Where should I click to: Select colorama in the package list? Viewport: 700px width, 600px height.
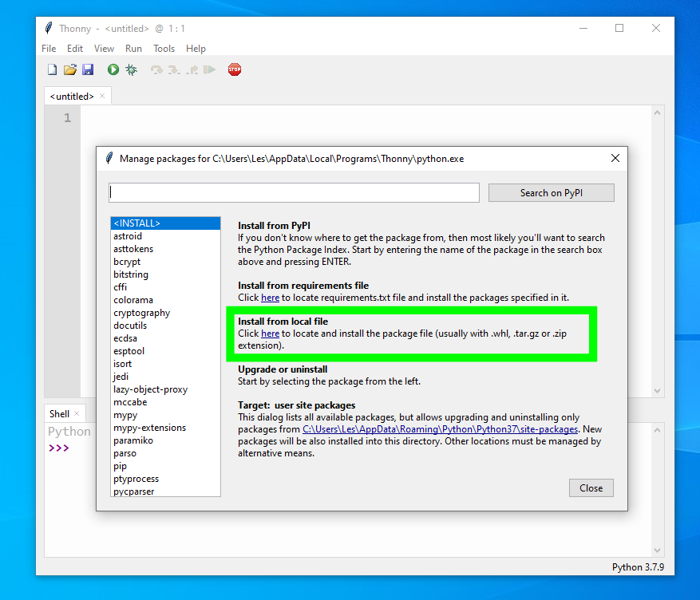pos(165,300)
